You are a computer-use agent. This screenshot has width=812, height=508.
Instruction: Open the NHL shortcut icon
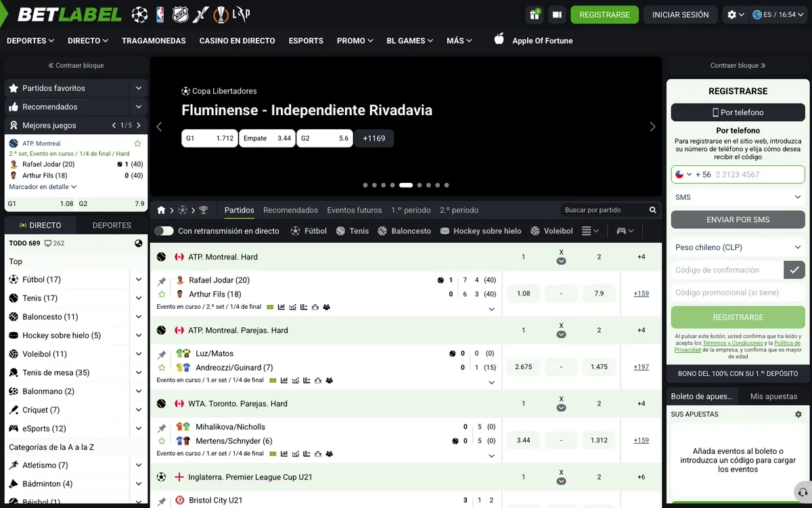(180, 14)
